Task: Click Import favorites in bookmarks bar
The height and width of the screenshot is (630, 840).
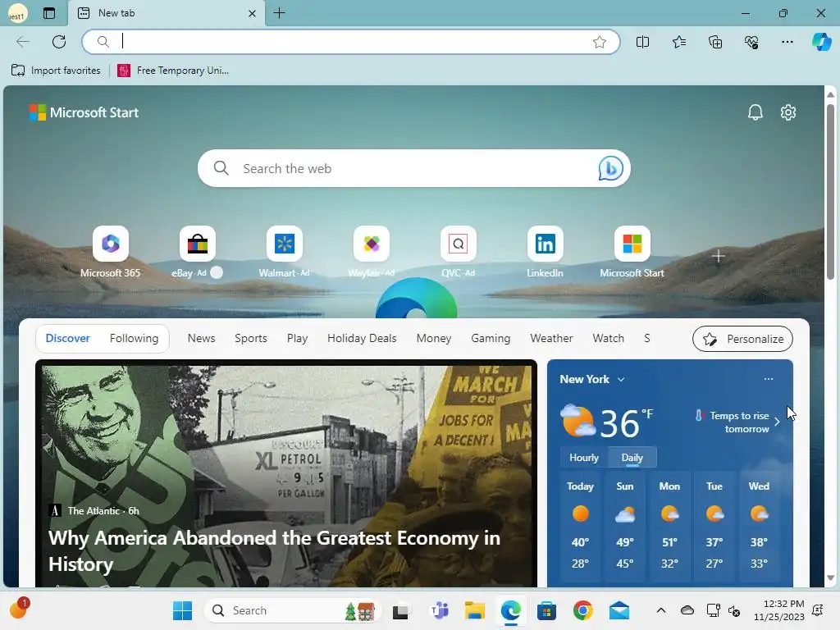Action: pyautogui.click(x=56, y=71)
